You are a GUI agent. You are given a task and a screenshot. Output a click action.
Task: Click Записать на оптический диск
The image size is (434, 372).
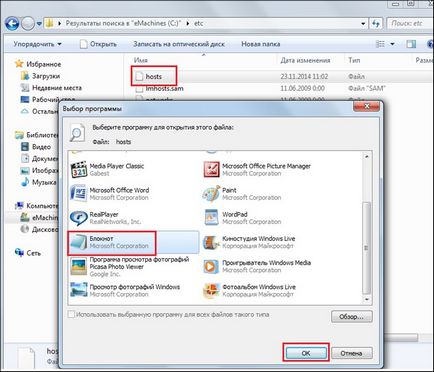179,44
